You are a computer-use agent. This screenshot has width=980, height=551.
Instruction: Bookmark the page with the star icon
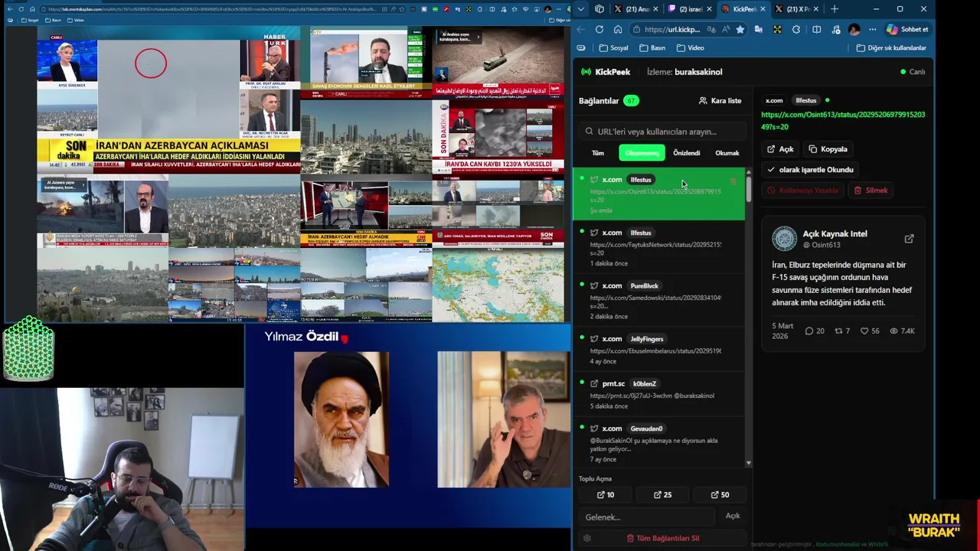tap(740, 29)
